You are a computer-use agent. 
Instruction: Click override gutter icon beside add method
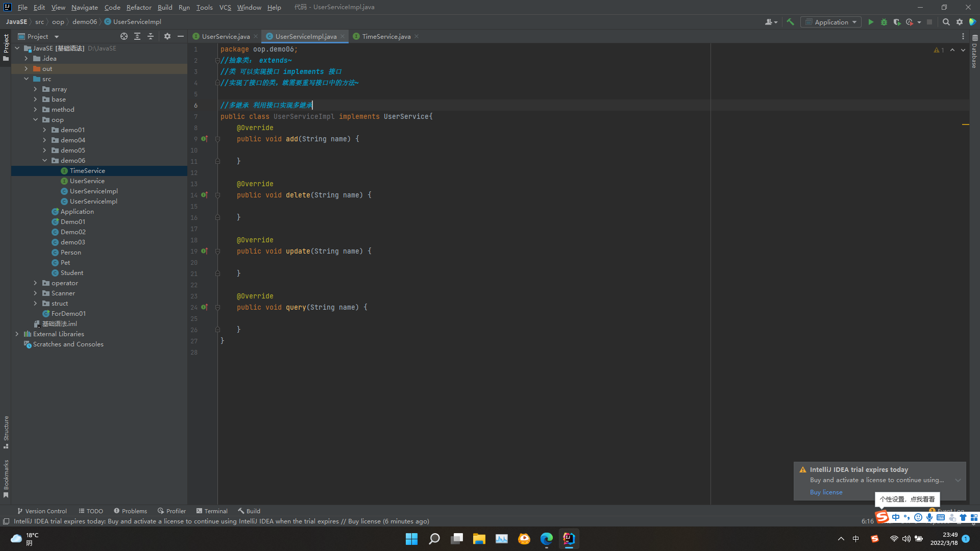[x=204, y=139]
